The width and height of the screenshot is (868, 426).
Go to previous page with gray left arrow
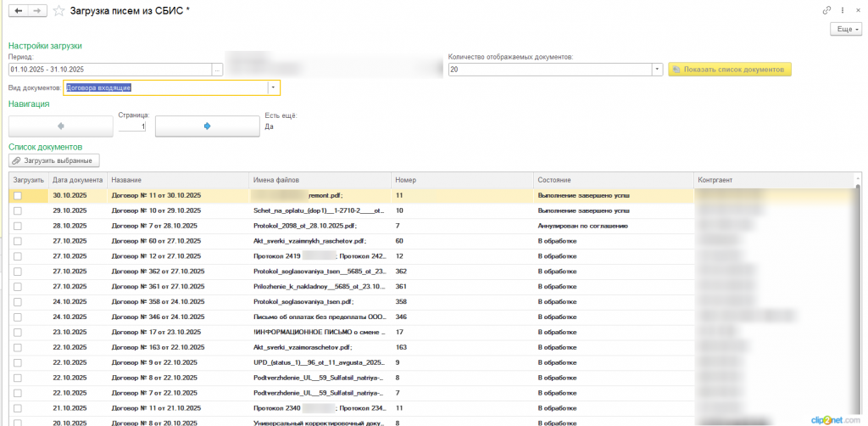(61, 126)
